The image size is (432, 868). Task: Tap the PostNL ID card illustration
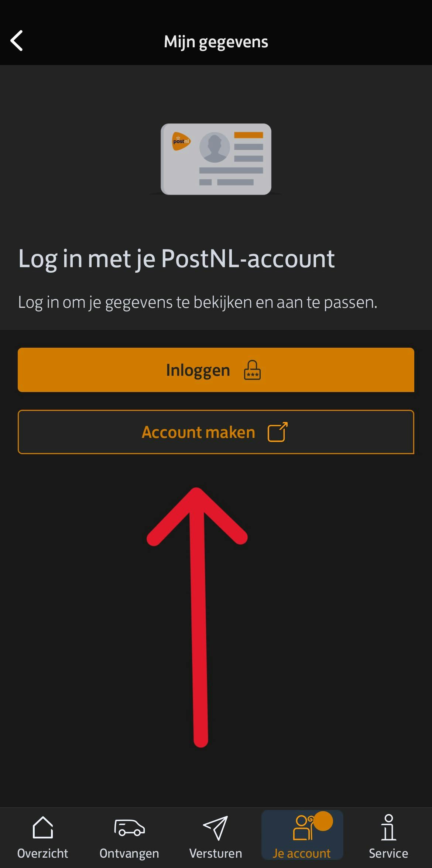216,159
